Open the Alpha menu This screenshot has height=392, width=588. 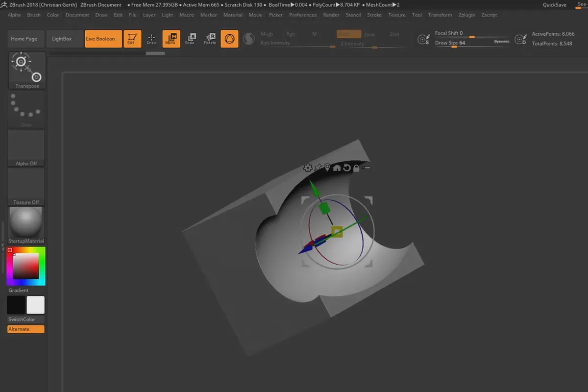coord(14,15)
